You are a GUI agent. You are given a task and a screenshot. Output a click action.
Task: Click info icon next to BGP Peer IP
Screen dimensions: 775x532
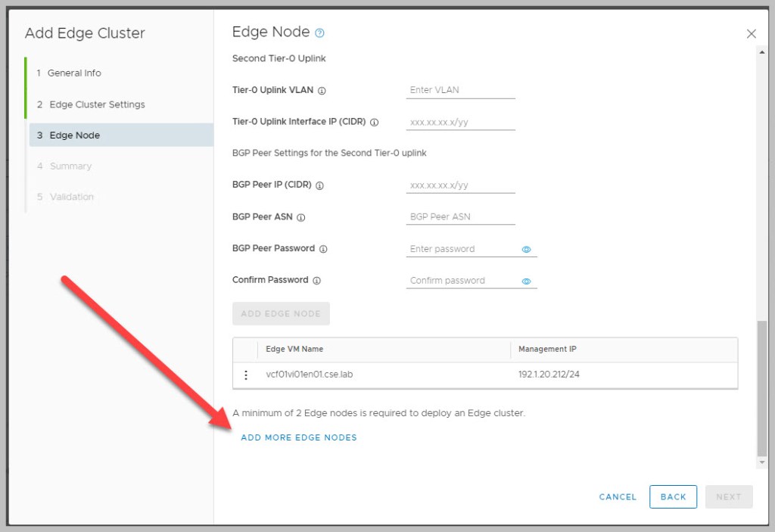pos(319,185)
